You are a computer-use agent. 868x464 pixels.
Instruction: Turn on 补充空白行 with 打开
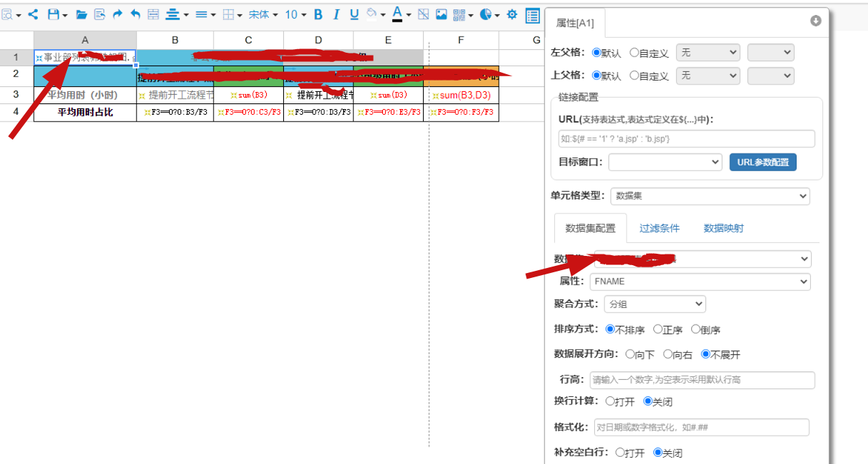[620, 453]
